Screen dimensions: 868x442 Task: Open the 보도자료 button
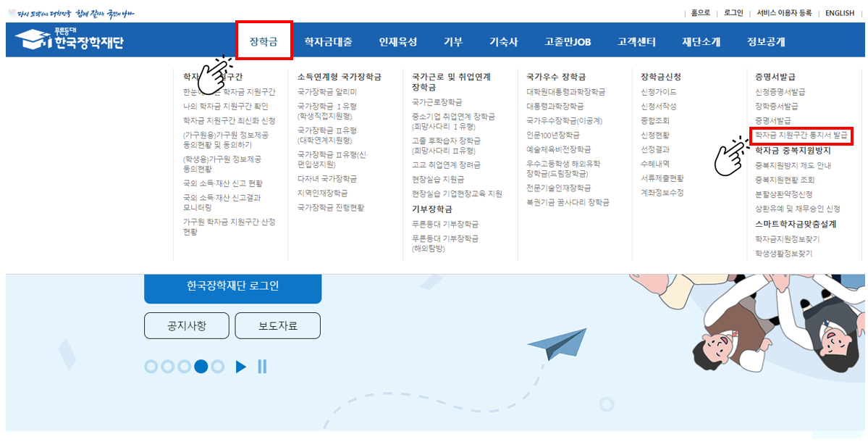279,325
